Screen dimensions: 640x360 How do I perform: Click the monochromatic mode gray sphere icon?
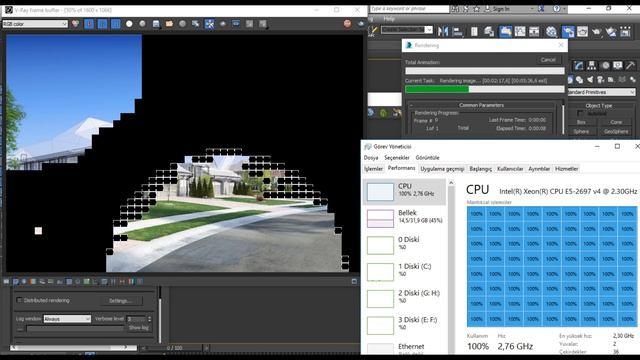[142, 24]
